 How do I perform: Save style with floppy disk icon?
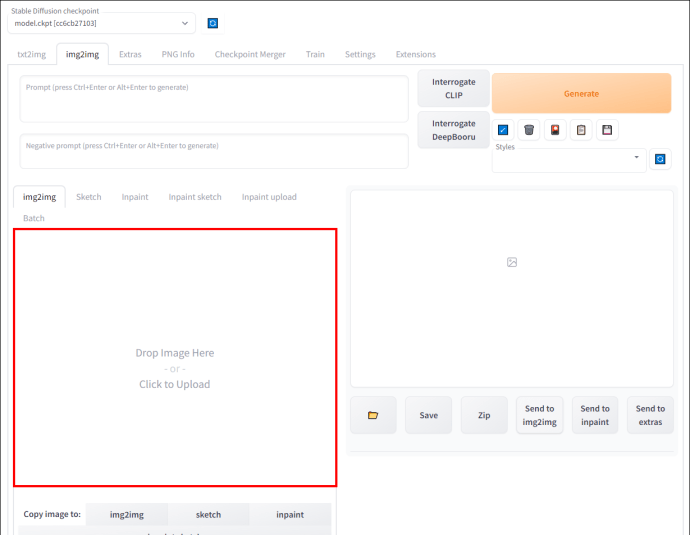[607, 130]
